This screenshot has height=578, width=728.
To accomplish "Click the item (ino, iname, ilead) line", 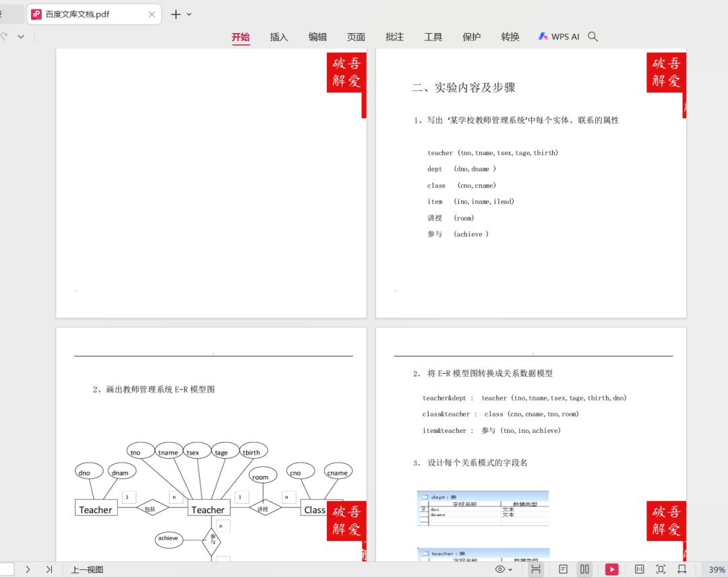I will [x=471, y=202].
